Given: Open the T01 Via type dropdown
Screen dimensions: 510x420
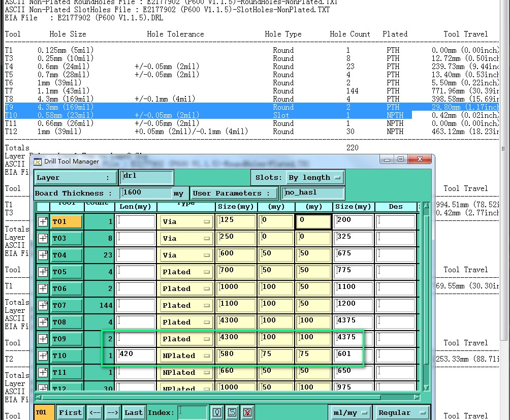Looking at the screenshot, I should pyautogui.click(x=186, y=222).
